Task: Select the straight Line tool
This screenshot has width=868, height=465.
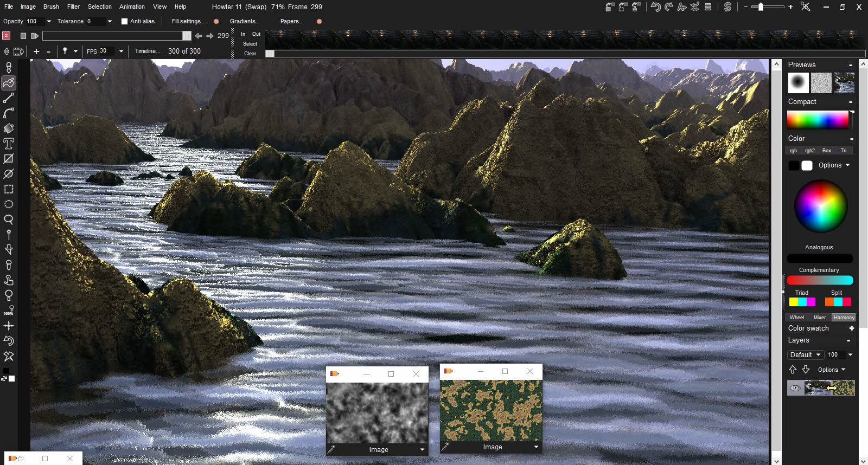Action: pyautogui.click(x=9, y=98)
